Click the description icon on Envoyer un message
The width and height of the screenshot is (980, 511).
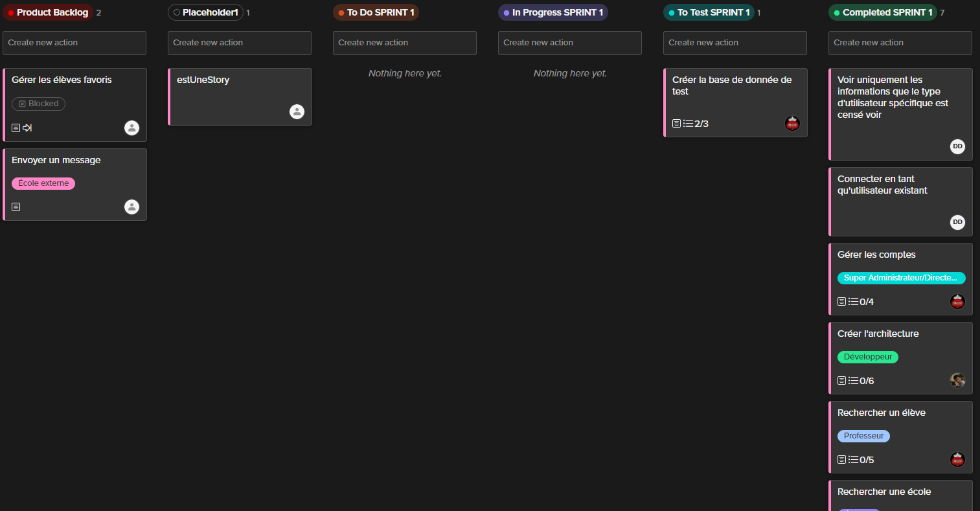tap(16, 207)
